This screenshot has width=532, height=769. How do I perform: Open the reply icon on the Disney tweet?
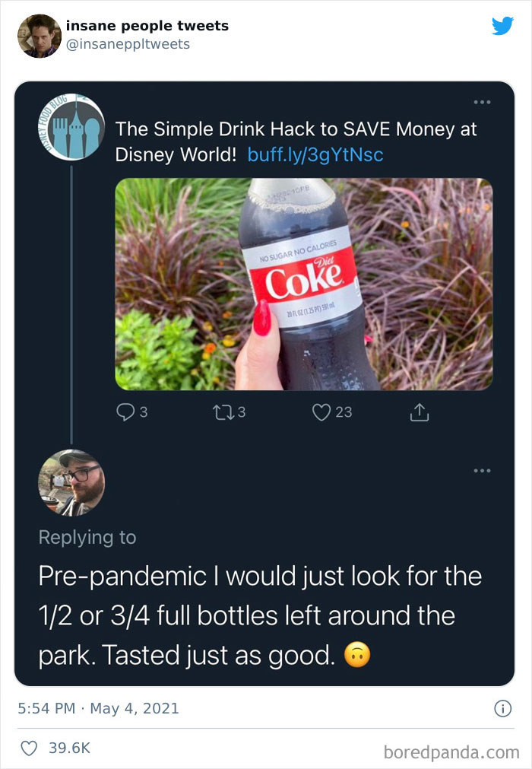pyautogui.click(x=124, y=412)
